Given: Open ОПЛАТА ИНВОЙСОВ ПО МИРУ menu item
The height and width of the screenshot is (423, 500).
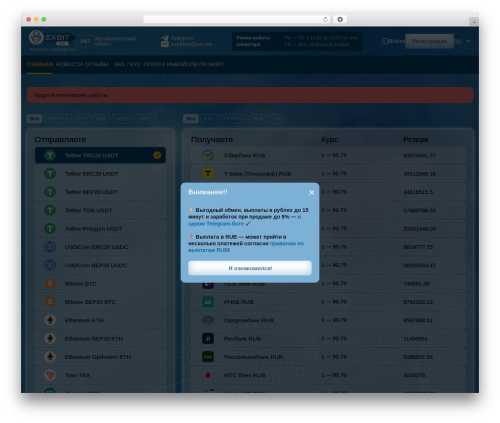Looking at the screenshot, I should click(184, 64).
